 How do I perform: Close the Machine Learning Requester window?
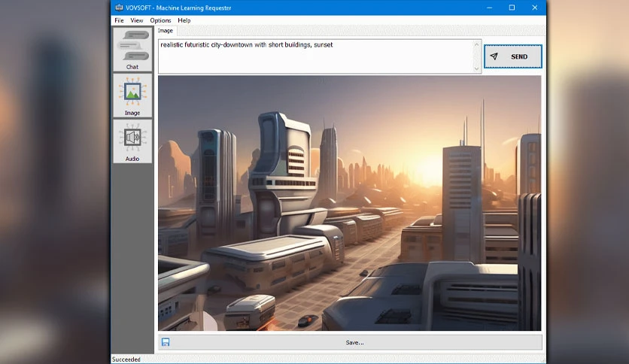534,8
